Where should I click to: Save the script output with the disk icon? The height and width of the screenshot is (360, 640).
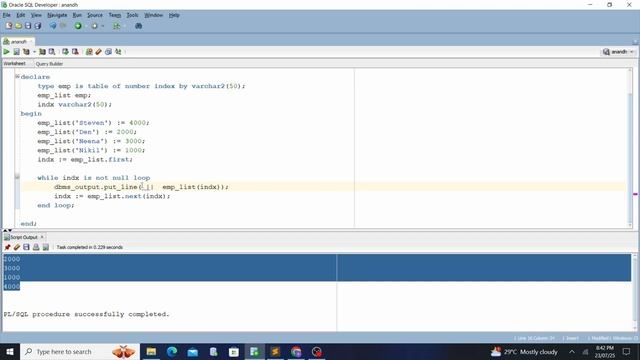pyautogui.click(x=26, y=247)
